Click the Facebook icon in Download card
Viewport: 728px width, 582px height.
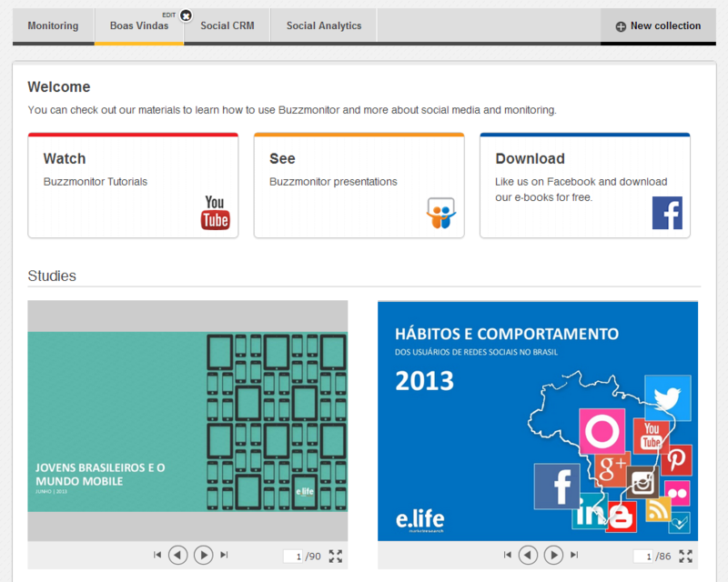[667, 213]
